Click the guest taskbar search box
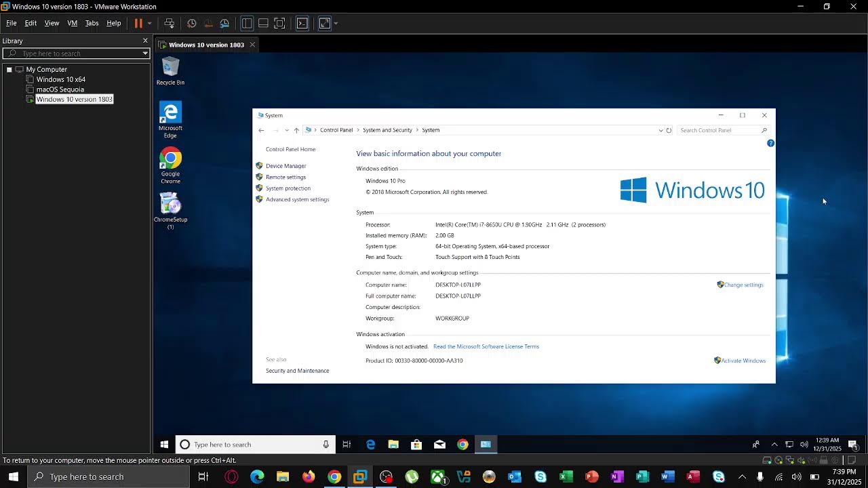Screen dimensions: 868x488 tap(256, 445)
